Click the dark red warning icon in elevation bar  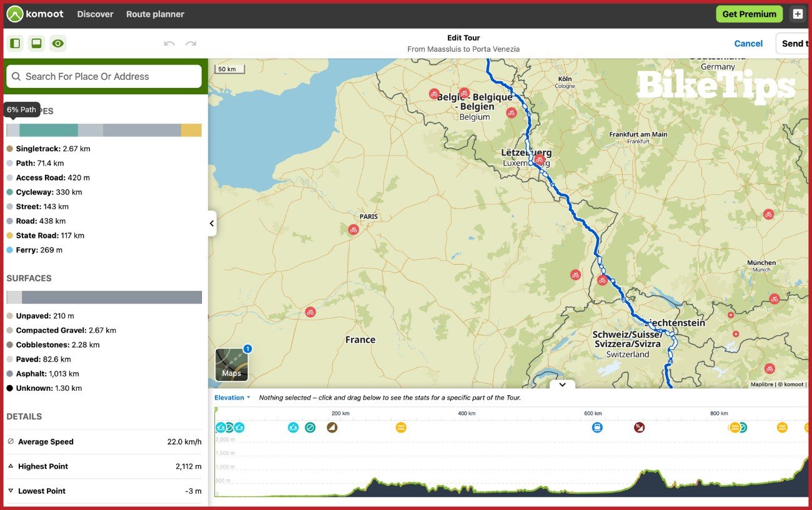639,428
